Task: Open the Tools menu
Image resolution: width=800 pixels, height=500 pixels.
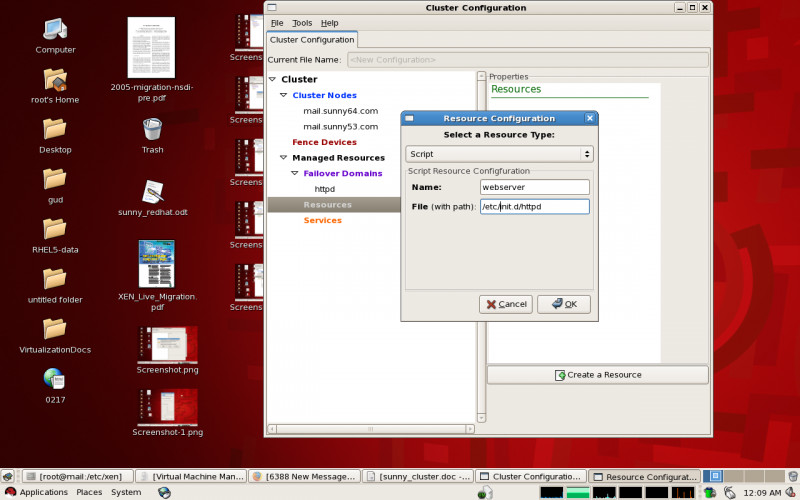Action: 302,23
